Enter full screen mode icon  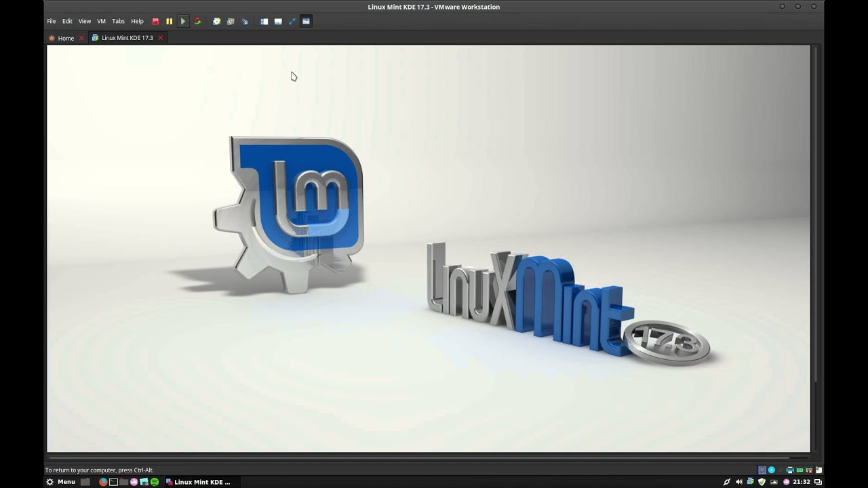(292, 21)
